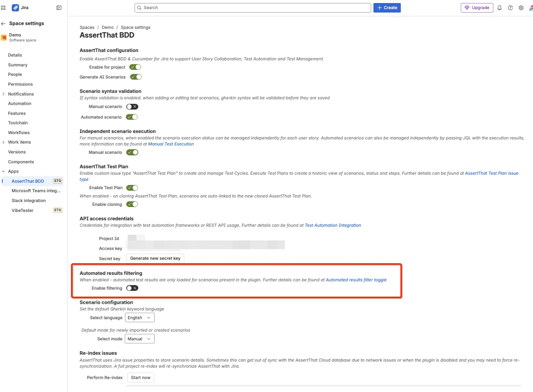The width and height of the screenshot is (533, 392).
Task: Go back using Space settings arrow
Action: click(3, 24)
